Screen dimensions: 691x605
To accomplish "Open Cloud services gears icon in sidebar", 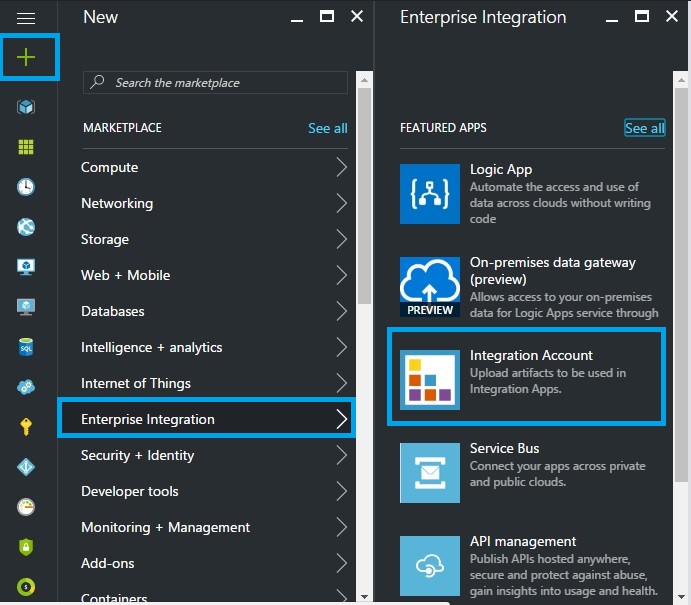I will 26,387.
